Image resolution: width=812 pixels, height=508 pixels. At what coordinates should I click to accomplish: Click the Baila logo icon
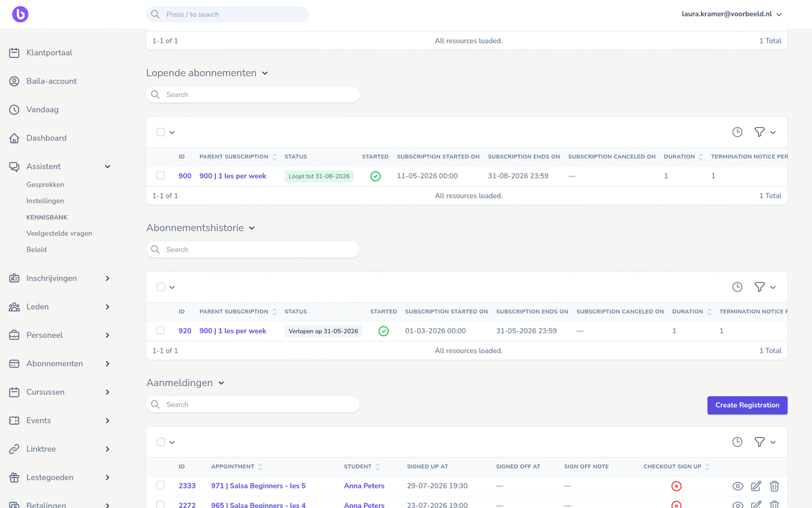[20, 14]
